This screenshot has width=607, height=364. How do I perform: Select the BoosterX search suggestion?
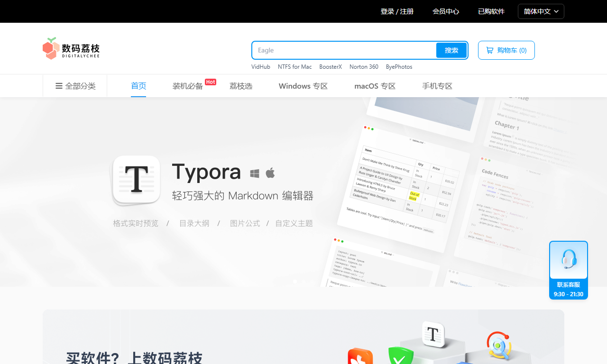[331, 67]
